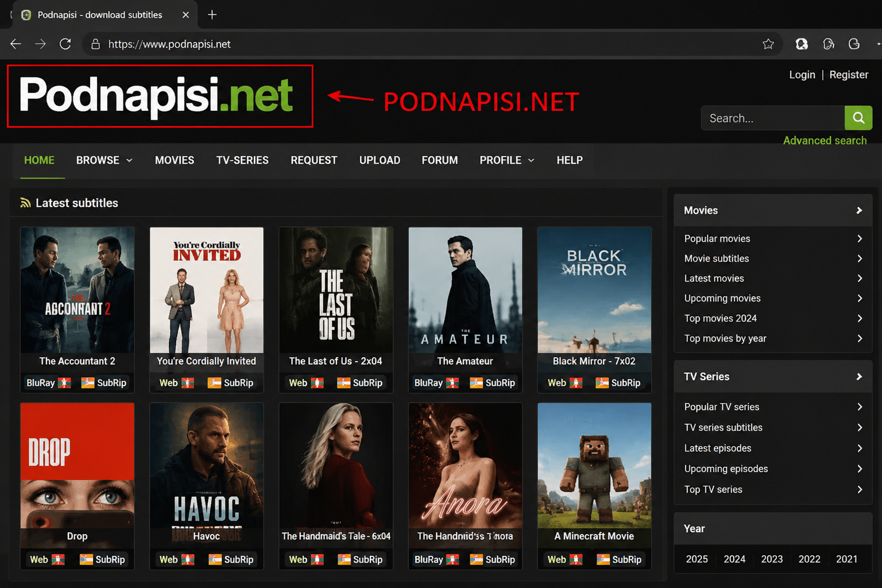This screenshot has height=588, width=882.
Task: Open Upcoming episodes chevron
Action: click(860, 469)
